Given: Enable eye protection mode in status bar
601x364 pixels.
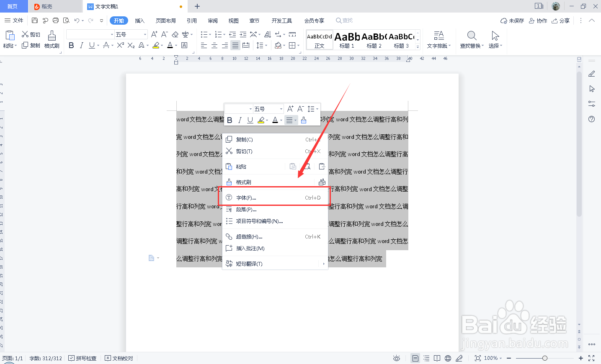Looking at the screenshot, I should [397, 358].
